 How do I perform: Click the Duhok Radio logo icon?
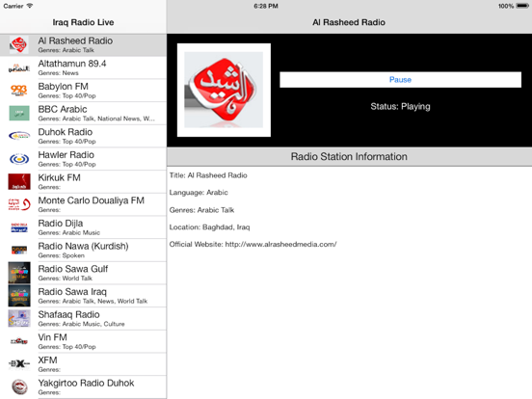tap(19, 136)
